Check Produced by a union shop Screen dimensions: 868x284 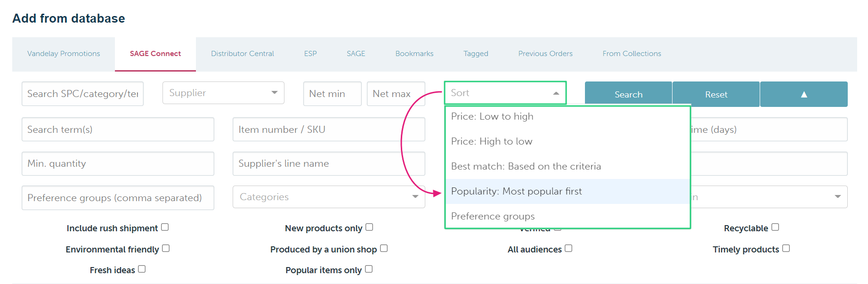click(384, 248)
